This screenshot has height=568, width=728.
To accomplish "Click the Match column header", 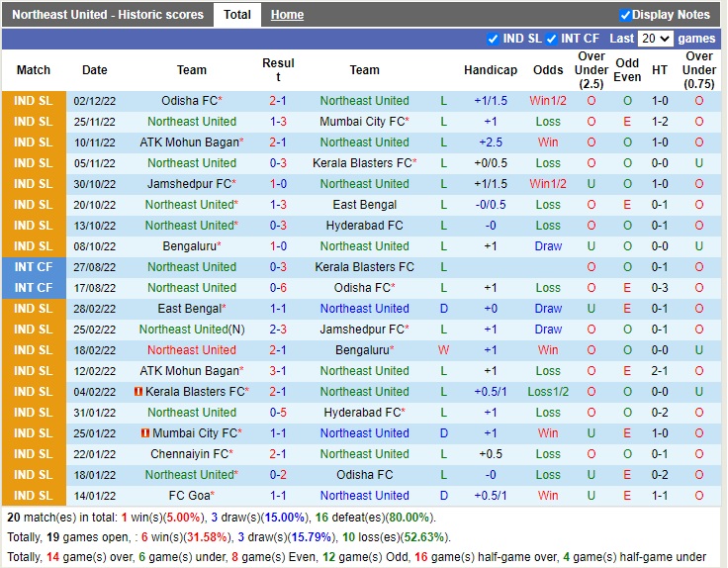I will pyautogui.click(x=34, y=70).
